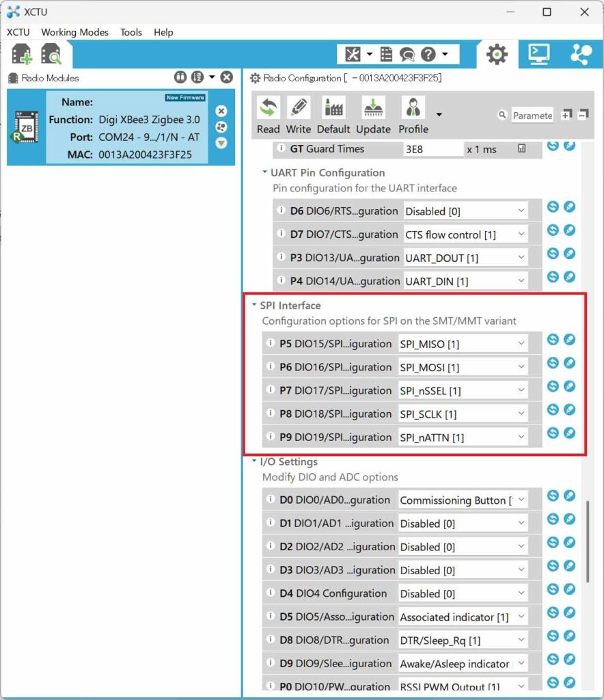
Task: Refresh the D8 DIO8/DTR setting
Action: (x=553, y=636)
